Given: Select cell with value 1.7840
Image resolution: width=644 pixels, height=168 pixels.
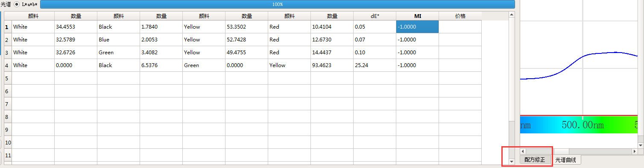Looking at the screenshot, I should 161,27.
